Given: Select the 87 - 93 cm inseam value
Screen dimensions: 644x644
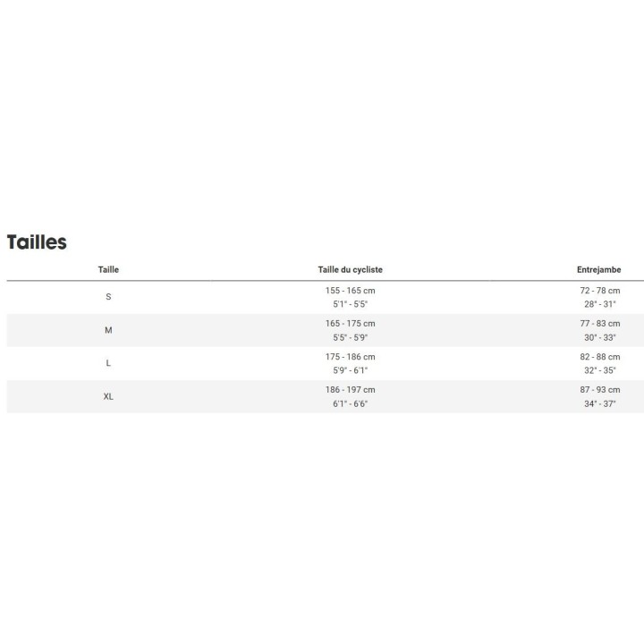Looking at the screenshot, I should tap(599, 390).
